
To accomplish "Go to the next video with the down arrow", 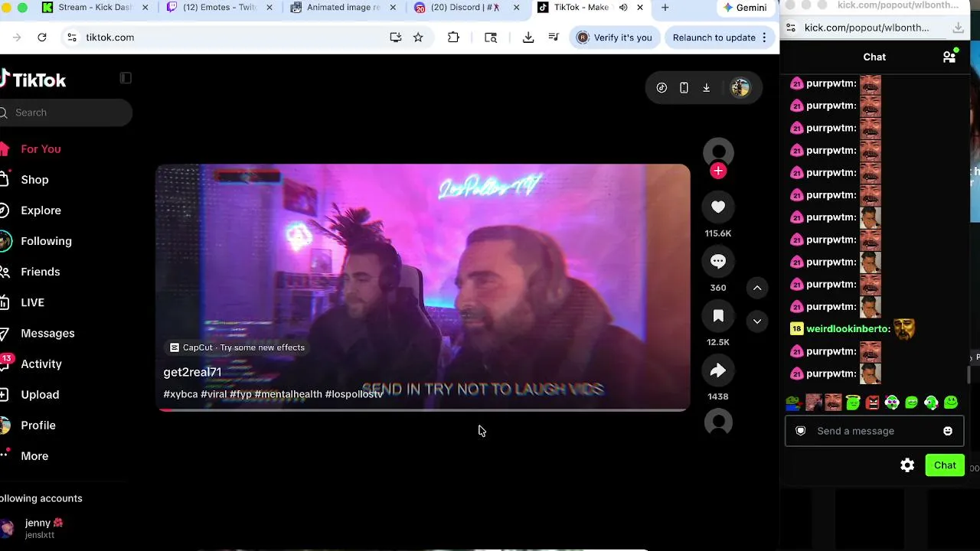I will point(757,321).
